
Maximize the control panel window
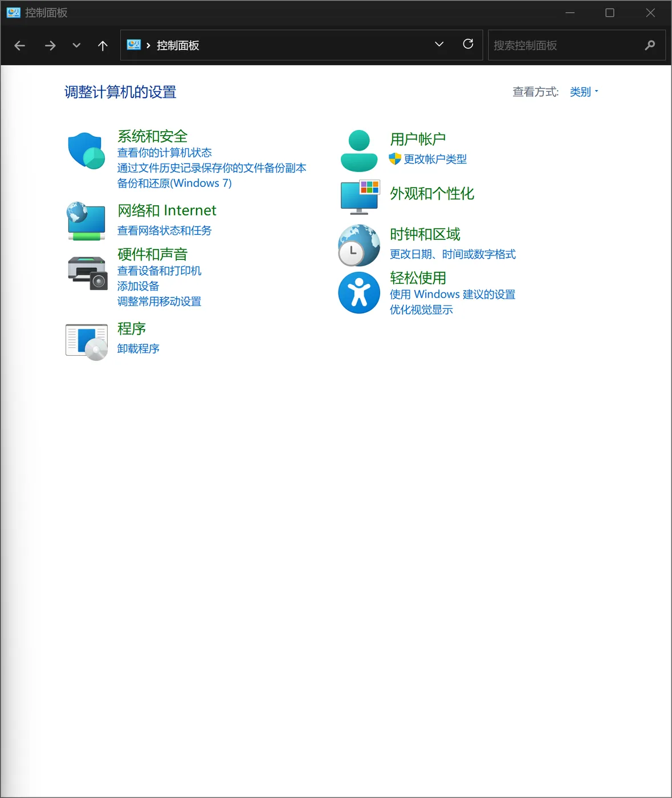(x=610, y=13)
